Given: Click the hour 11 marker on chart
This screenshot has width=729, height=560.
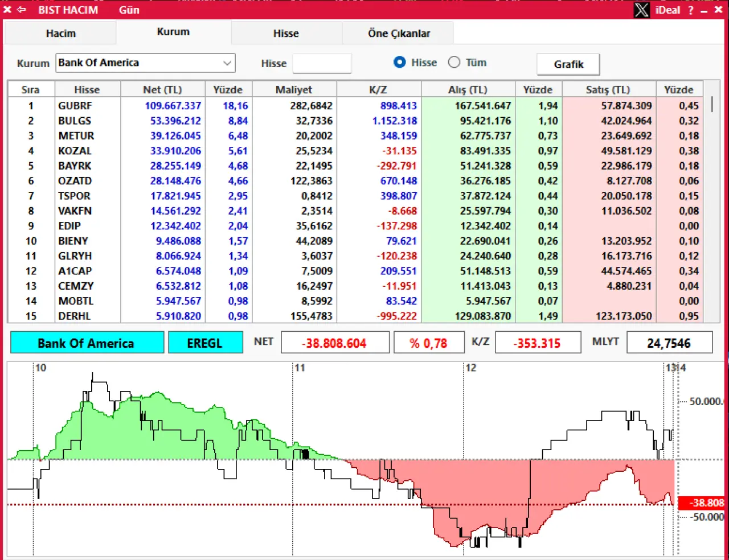Looking at the screenshot, I should point(300,368).
